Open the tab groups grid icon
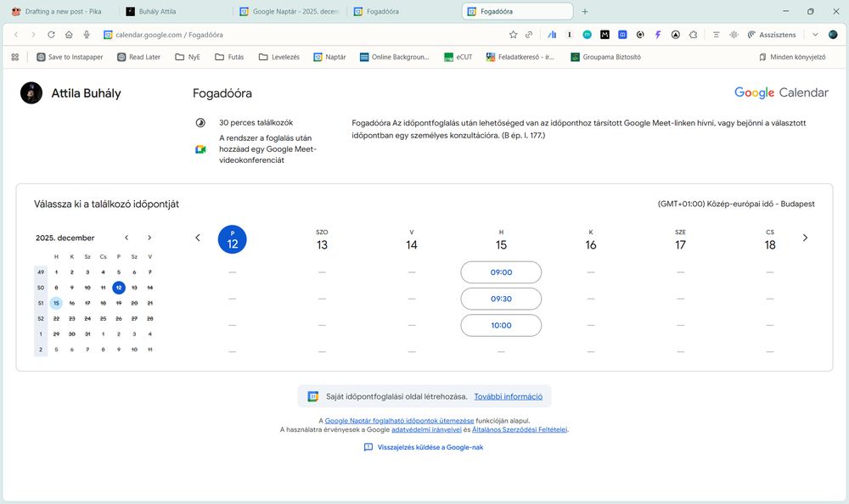Image resolution: width=849 pixels, height=504 pixels. pos(15,57)
